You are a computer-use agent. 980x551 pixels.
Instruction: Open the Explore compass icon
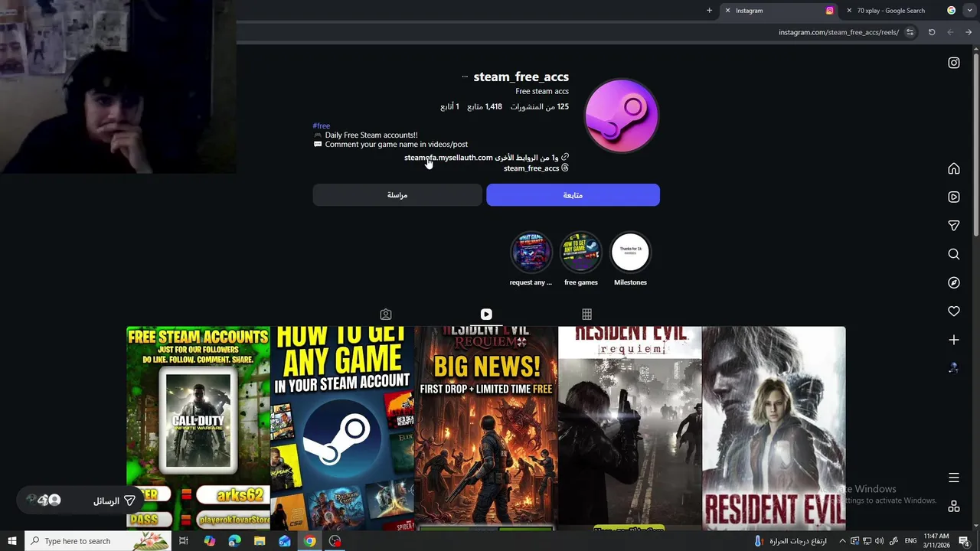point(954,282)
